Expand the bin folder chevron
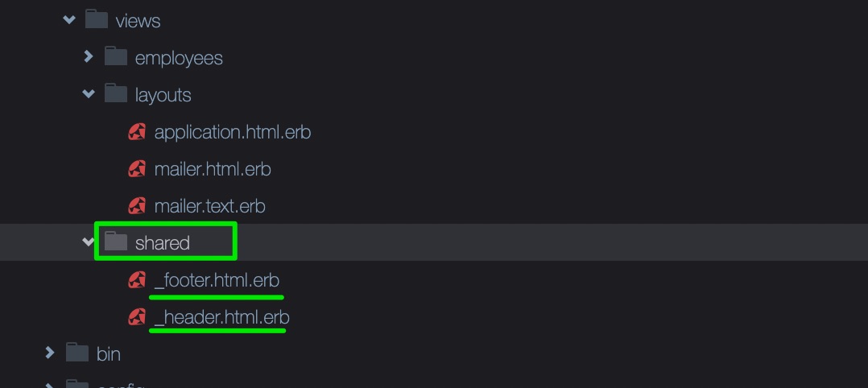868x388 pixels. pos(50,352)
